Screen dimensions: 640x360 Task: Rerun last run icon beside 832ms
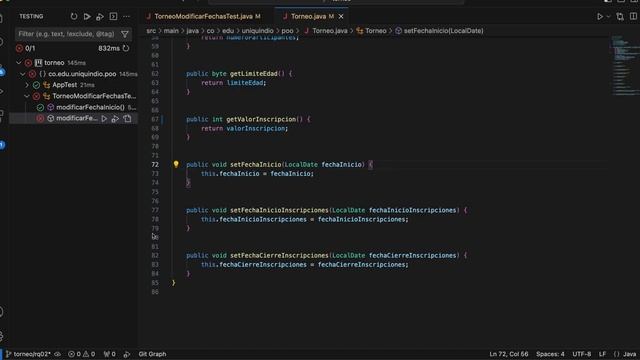click(126, 48)
